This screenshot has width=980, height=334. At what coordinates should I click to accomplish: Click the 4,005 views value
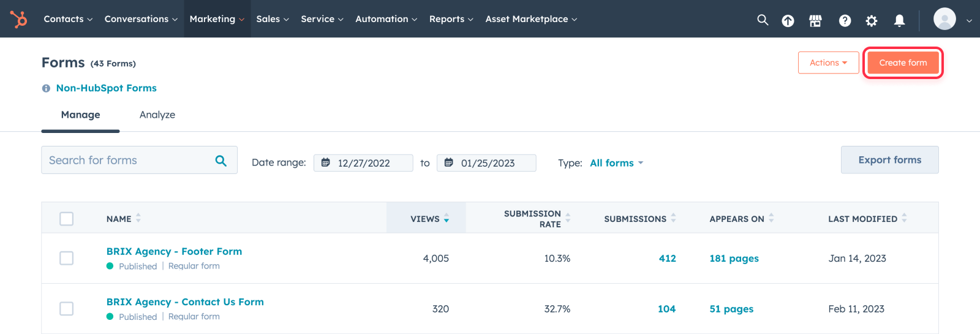435,259
